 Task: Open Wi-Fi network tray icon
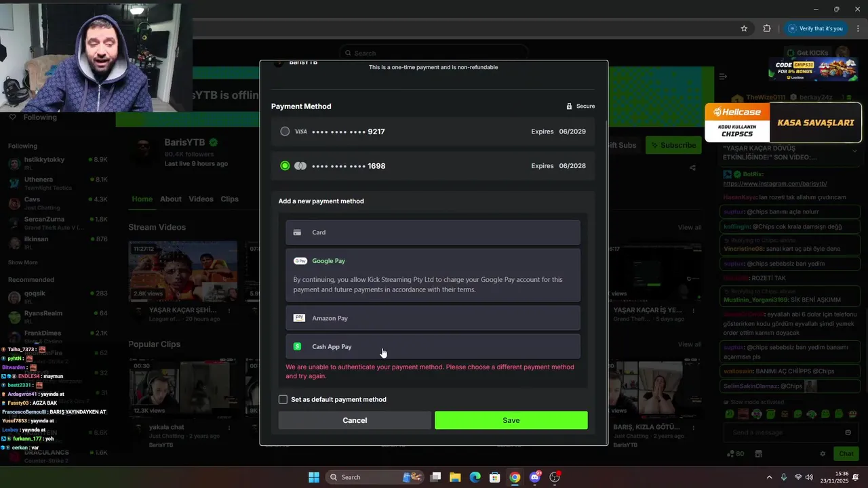798,477
